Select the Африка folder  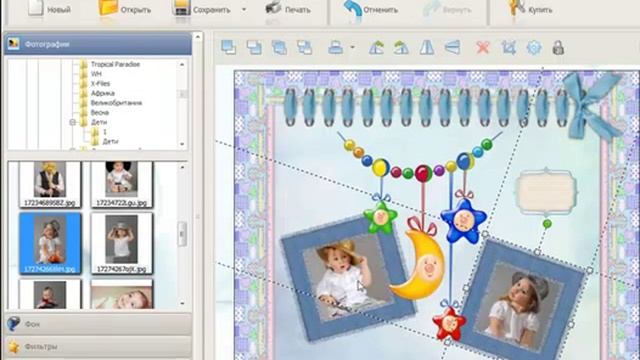102,93
